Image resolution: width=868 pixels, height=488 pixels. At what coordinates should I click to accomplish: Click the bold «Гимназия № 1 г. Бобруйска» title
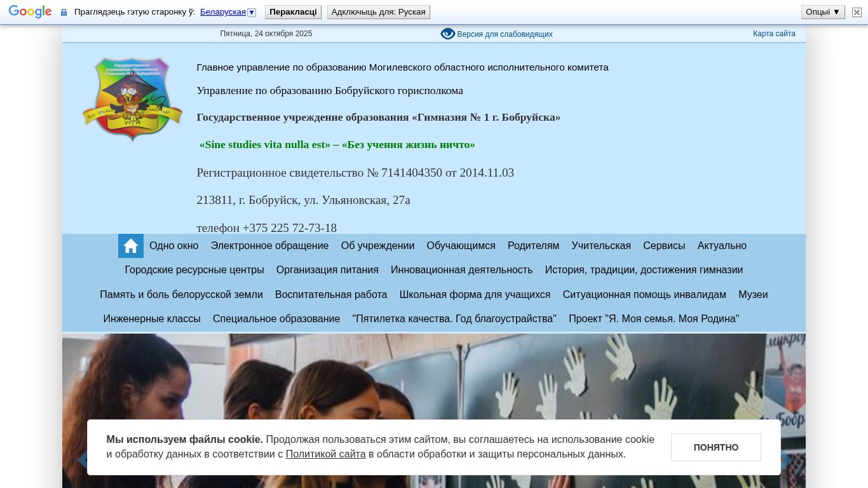pyautogui.click(x=379, y=118)
